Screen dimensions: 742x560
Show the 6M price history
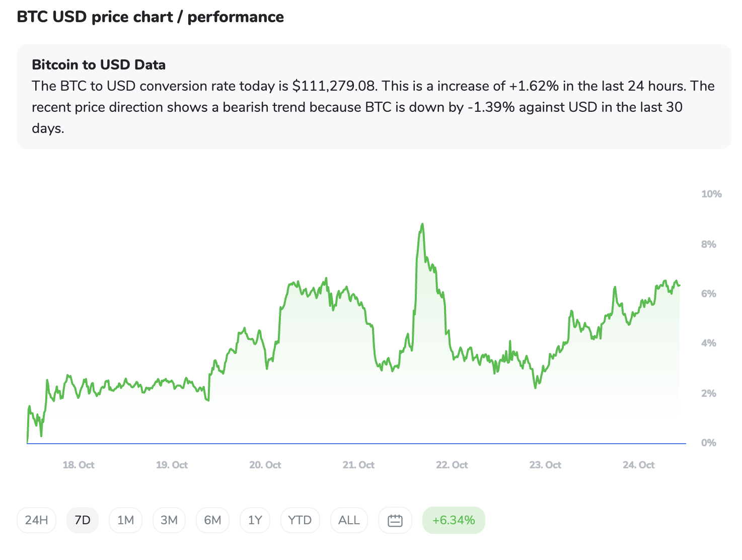pos(212,520)
